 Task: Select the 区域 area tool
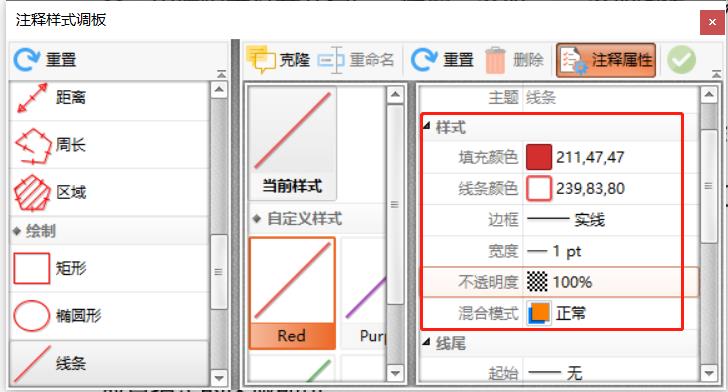[x=110, y=192]
